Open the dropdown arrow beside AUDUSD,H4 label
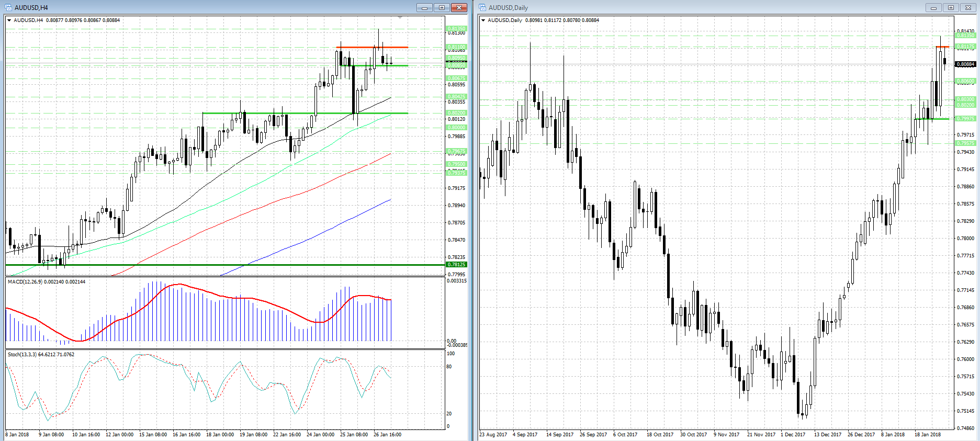The height and width of the screenshot is (441, 980). [9, 20]
